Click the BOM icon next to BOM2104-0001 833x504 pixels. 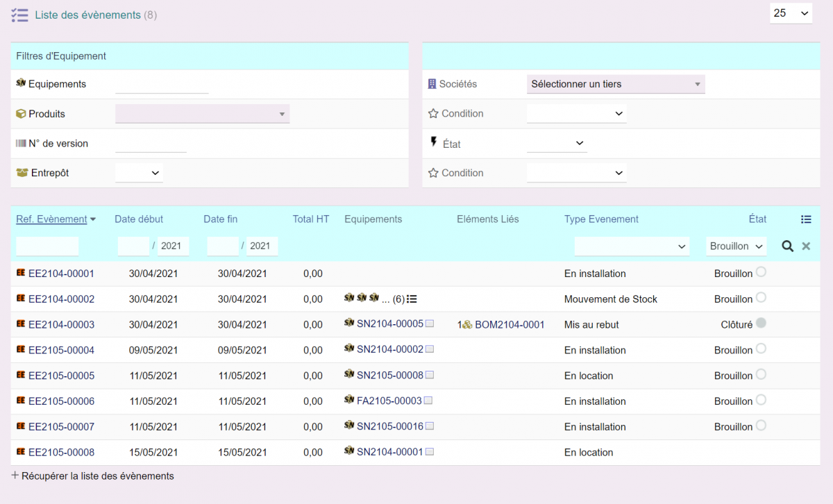[468, 325]
